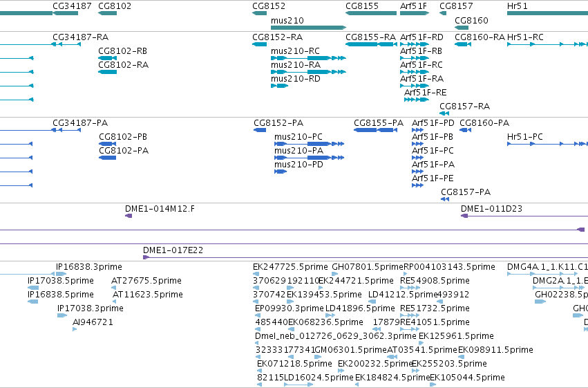Click the CG8152 gene label
The image size is (588, 388).
[x=269, y=6]
